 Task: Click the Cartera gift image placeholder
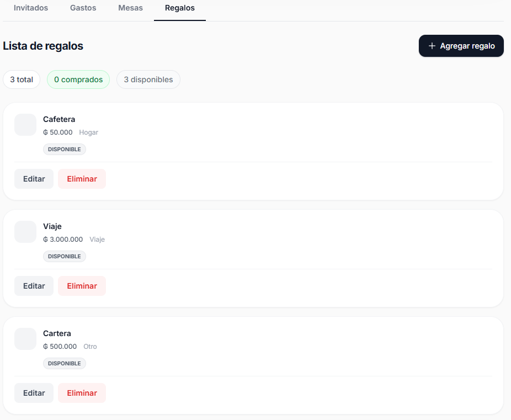click(25, 339)
